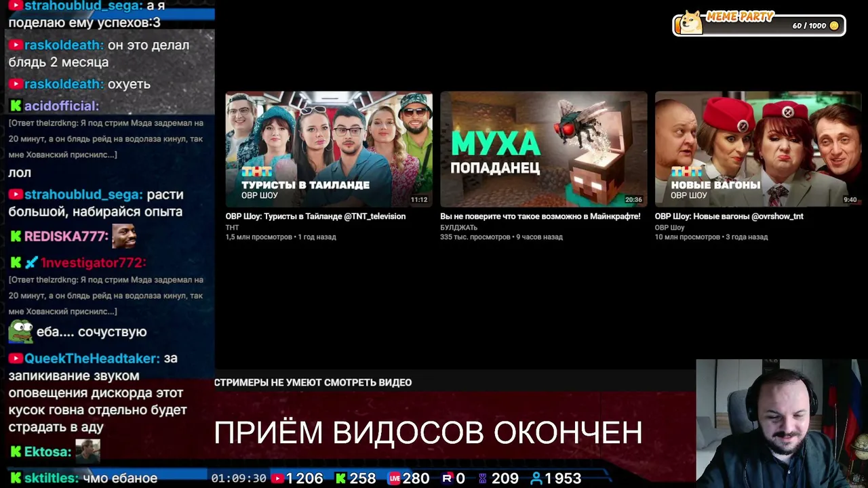Click the 'СТРИМЕРЫ НЕ УМЕЮТ СМОТРЕТЬ ВИДЕО' caption
Image resolution: width=868 pixels, height=488 pixels.
(313, 382)
